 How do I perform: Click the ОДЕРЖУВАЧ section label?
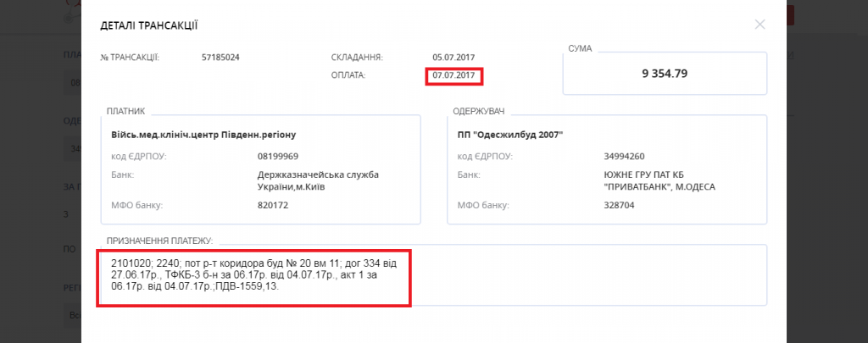pyautogui.click(x=480, y=111)
